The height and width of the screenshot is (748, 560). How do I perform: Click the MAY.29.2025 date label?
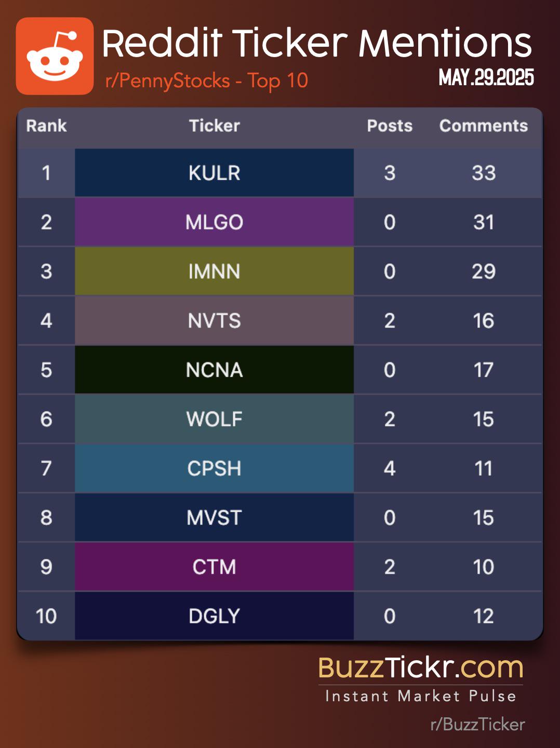pos(486,77)
